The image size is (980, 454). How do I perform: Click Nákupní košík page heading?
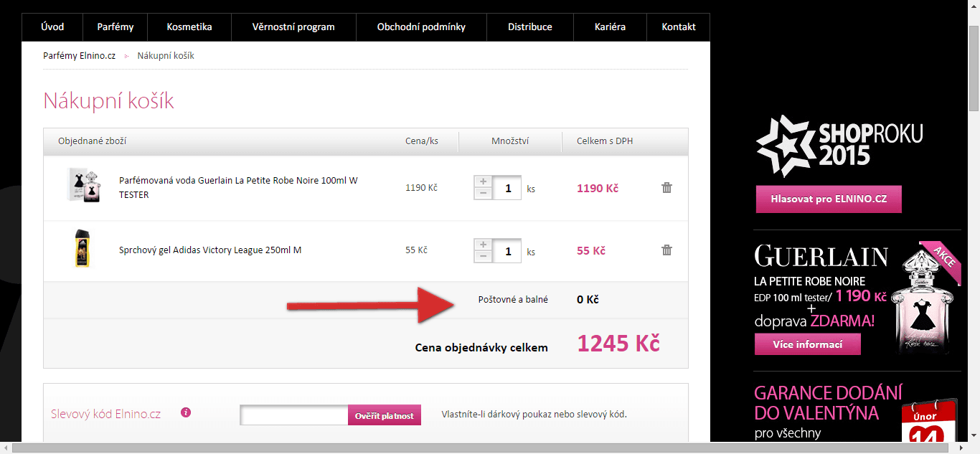[109, 100]
